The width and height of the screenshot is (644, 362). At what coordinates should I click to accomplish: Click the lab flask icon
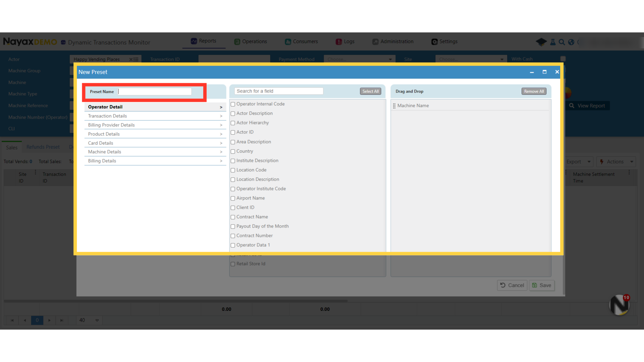tap(553, 42)
